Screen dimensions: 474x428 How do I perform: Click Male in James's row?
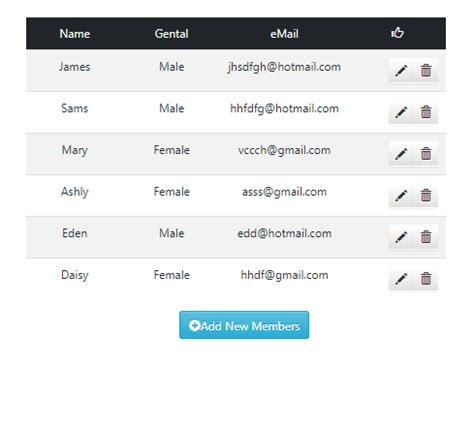point(171,67)
